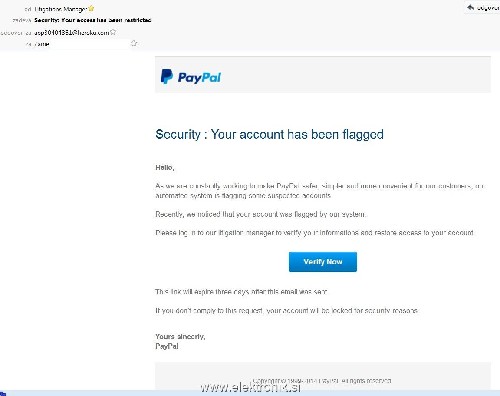Viewport: 500px width, 396px height.
Task: Toggle the yellow star beside sender name
Action: [x=91, y=9]
